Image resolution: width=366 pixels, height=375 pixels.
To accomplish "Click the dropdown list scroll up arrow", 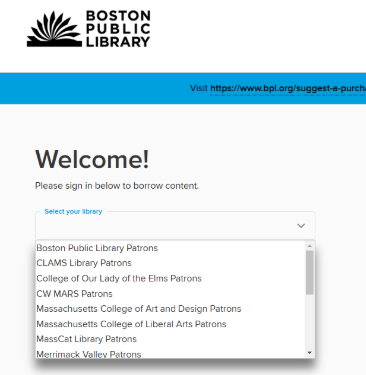I will pos(310,246).
